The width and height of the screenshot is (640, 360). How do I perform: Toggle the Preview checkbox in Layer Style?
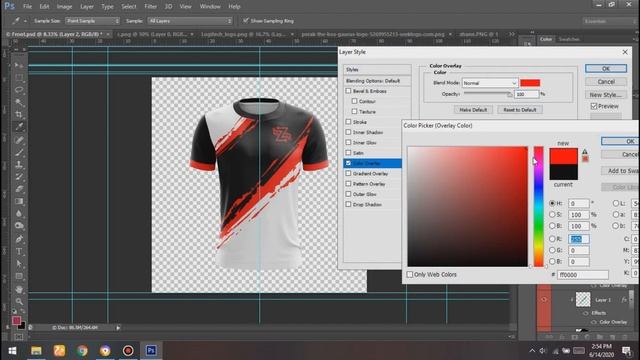tap(594, 106)
